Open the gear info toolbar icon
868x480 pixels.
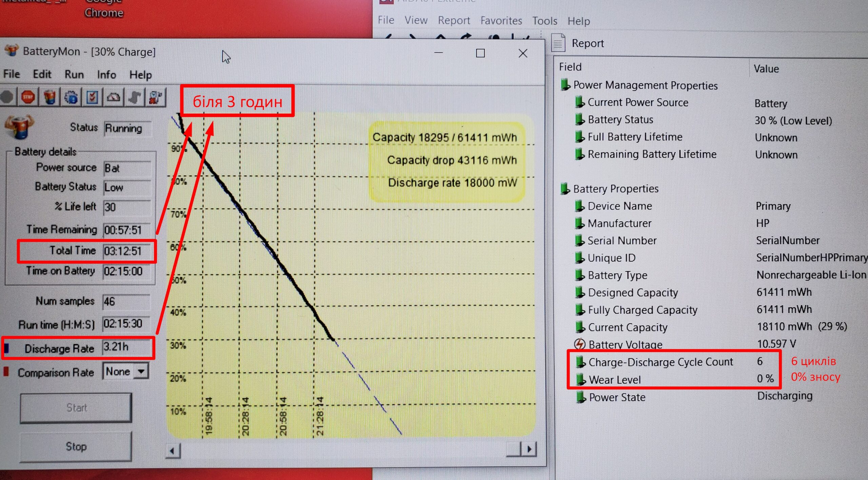pyautogui.click(x=71, y=98)
